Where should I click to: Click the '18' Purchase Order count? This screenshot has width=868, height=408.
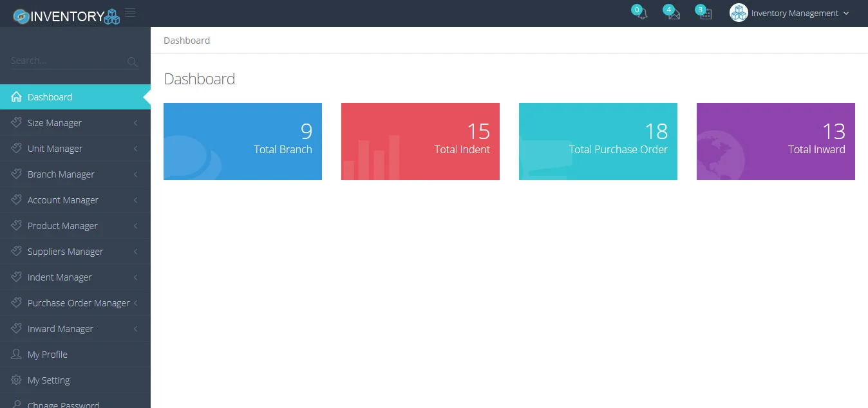click(656, 131)
